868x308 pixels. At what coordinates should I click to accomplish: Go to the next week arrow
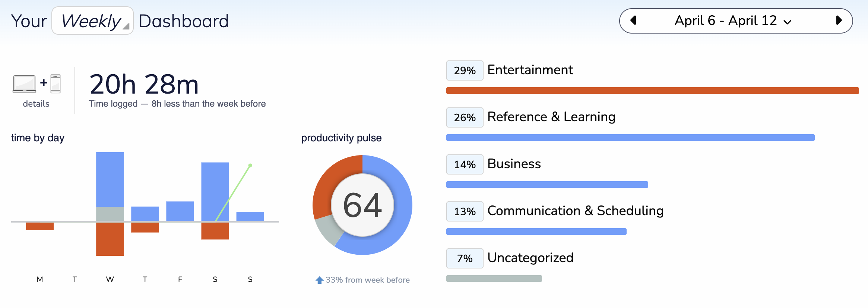click(x=839, y=21)
